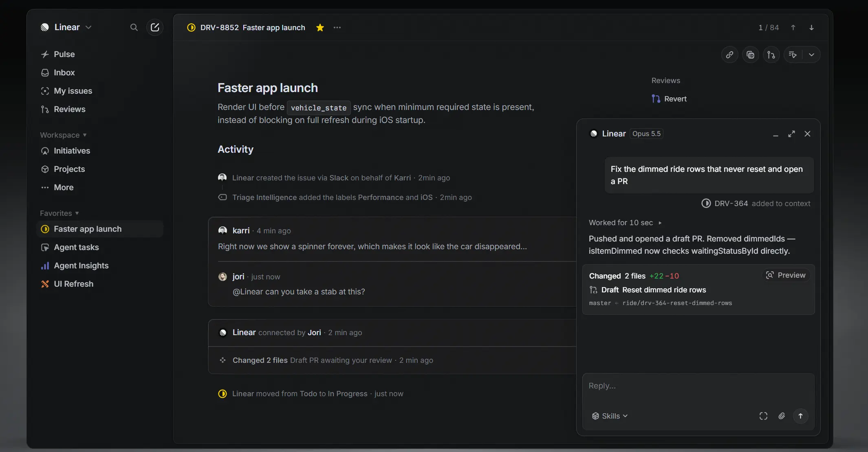Select Faster app launch favorite
Screen dimensions: 868x452
coord(100,229)
